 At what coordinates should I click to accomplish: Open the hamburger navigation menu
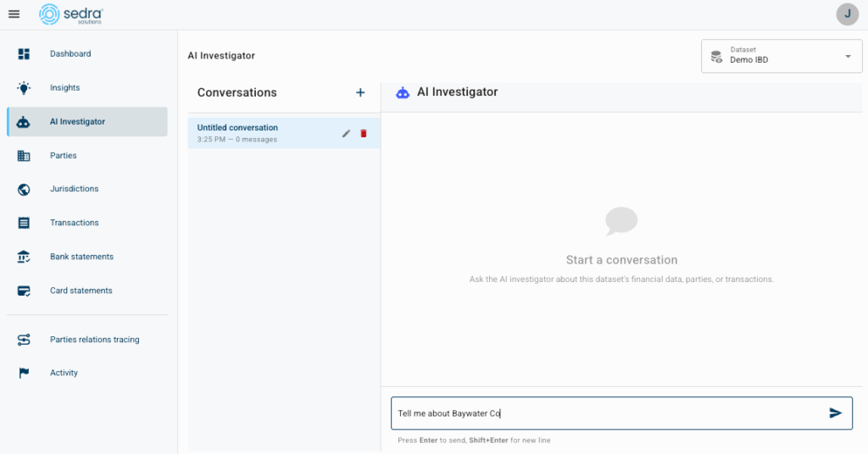(x=14, y=14)
